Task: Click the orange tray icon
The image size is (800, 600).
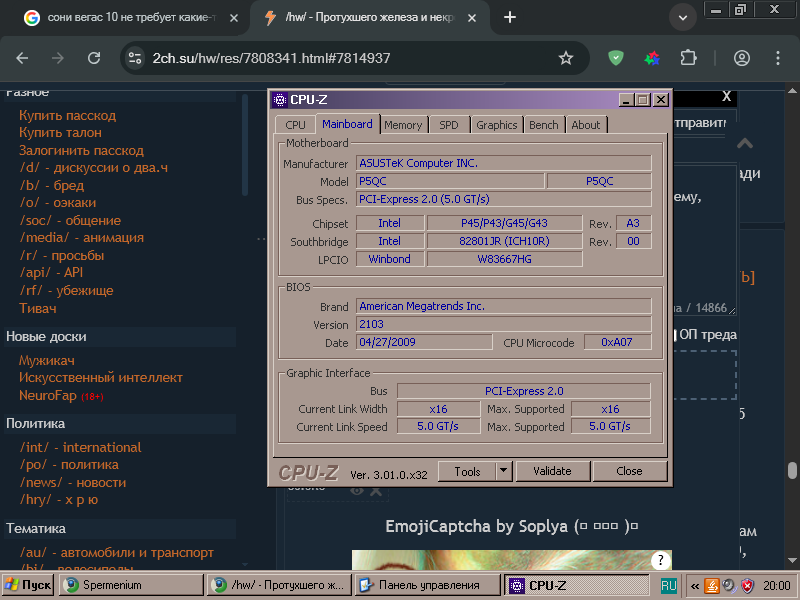Action: [712, 586]
